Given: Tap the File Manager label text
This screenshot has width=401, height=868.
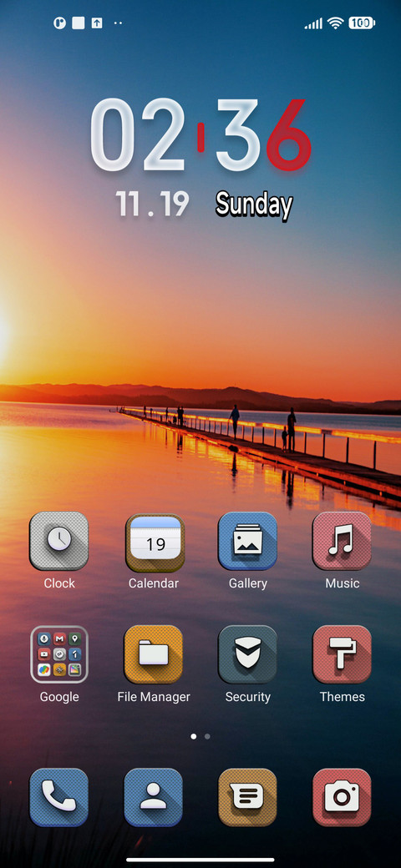Looking at the screenshot, I should point(154,697).
